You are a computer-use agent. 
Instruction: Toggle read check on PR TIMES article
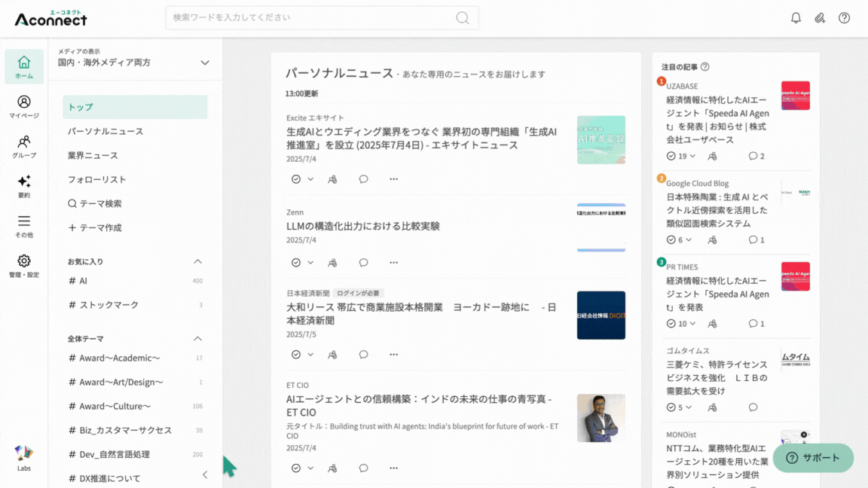(671, 324)
